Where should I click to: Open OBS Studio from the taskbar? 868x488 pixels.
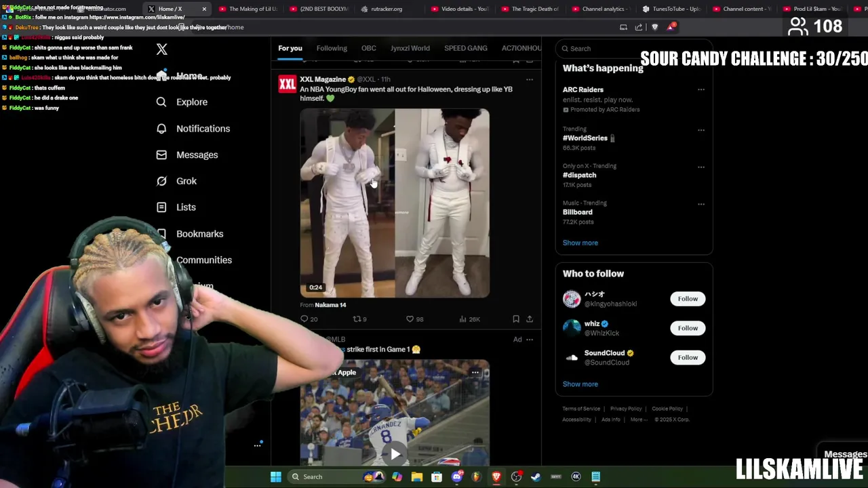[x=516, y=476]
